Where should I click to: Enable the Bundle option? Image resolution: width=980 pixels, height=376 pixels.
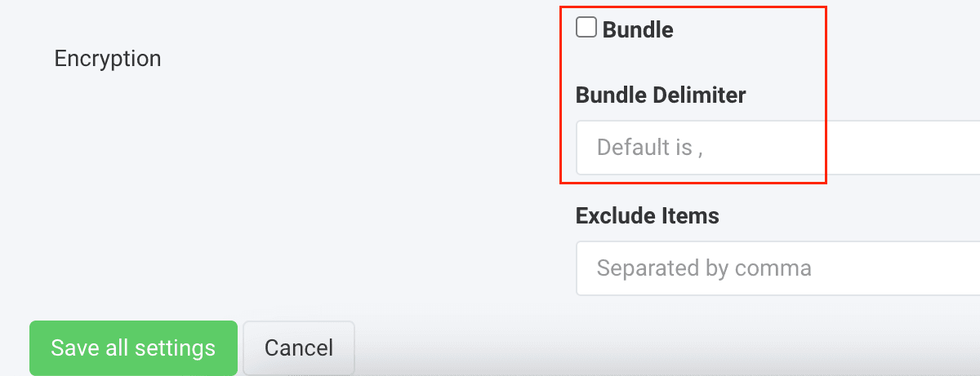(x=586, y=29)
